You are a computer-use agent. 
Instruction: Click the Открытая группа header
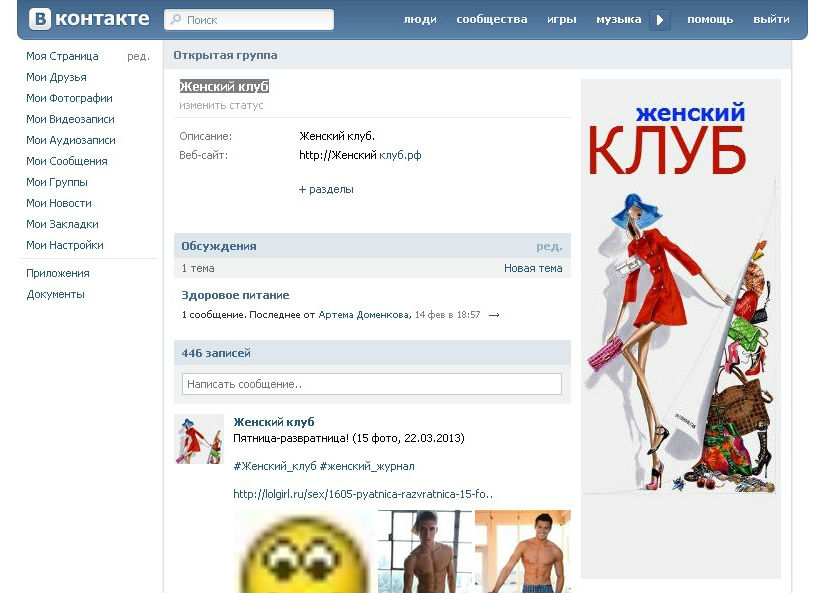click(x=225, y=55)
